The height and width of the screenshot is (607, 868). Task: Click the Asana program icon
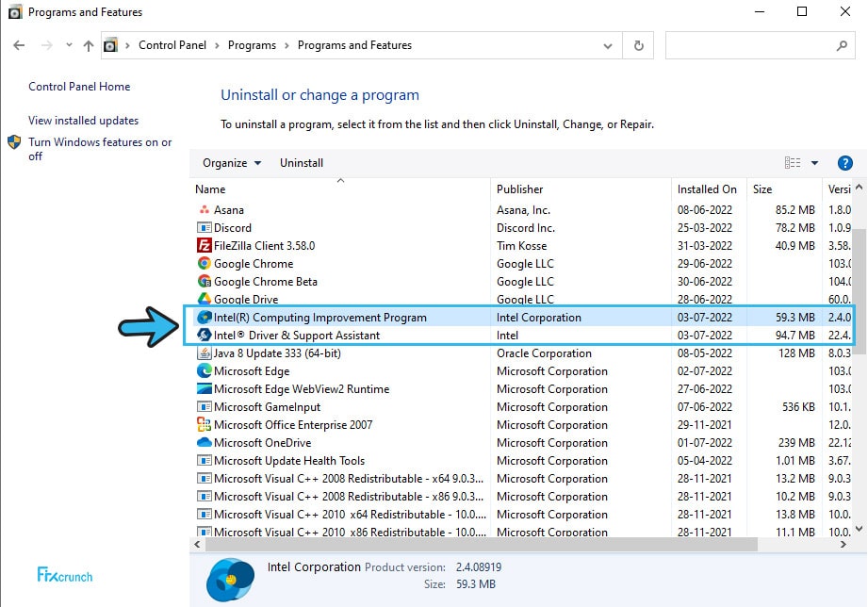coord(205,210)
